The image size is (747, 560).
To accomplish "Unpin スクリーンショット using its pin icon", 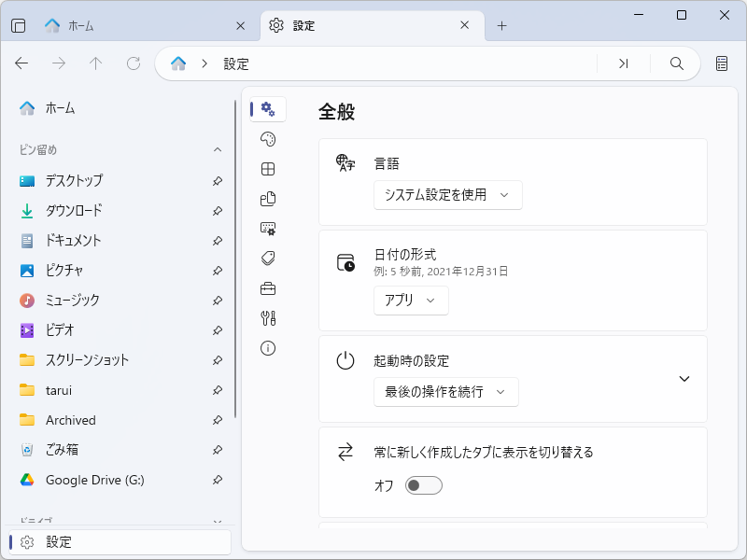I will click(x=218, y=360).
